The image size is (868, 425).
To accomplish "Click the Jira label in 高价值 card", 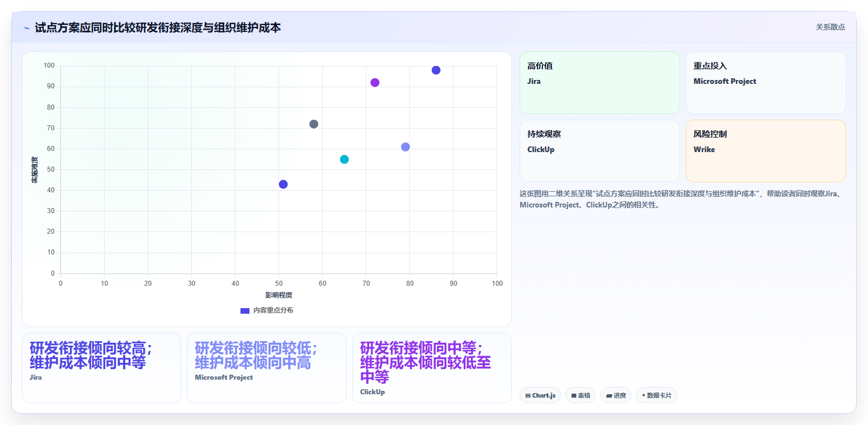I will point(534,81).
